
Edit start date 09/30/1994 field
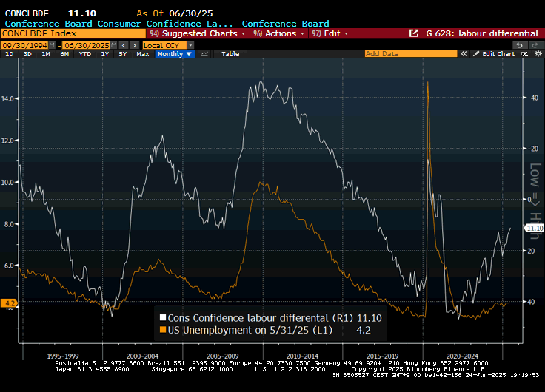pyautogui.click(x=24, y=45)
